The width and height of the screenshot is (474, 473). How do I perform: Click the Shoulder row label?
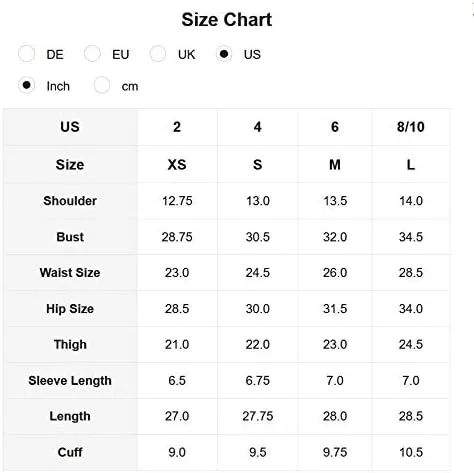click(x=70, y=201)
